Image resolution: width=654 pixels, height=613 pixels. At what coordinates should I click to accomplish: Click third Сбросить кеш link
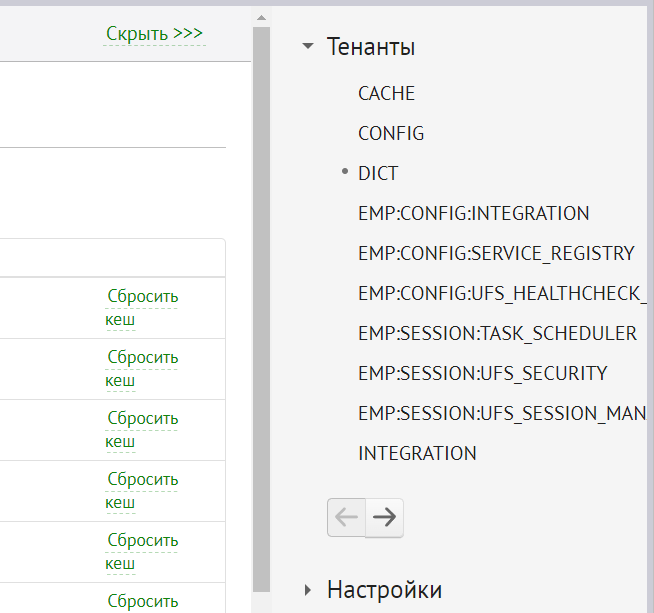point(142,430)
